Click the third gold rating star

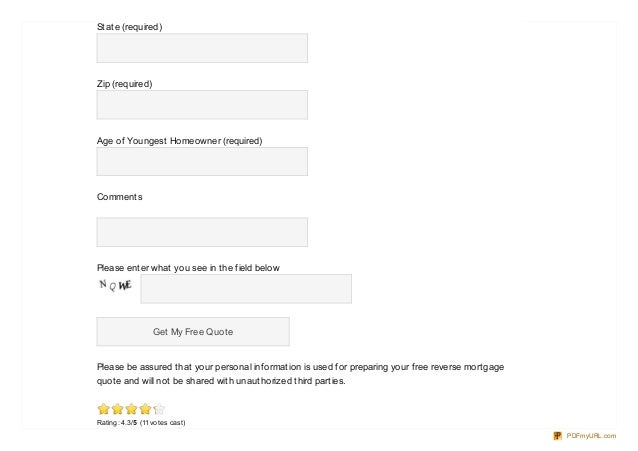tap(131, 409)
